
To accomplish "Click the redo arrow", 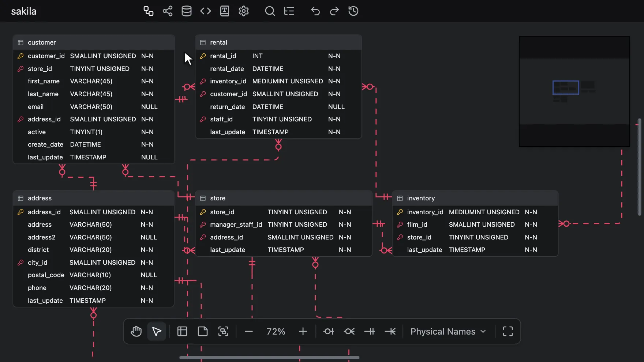I will point(334,11).
